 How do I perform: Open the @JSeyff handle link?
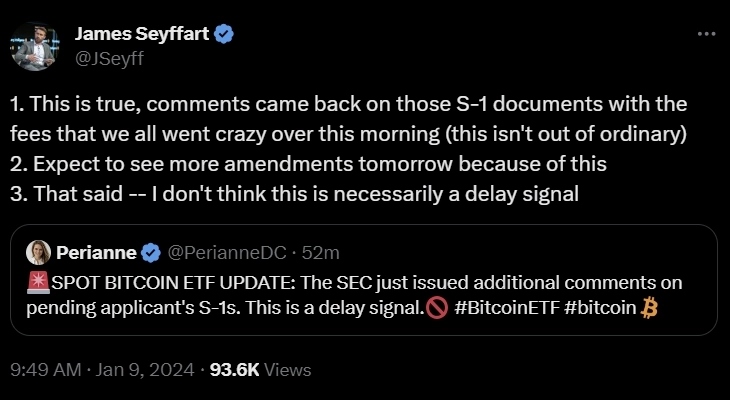[109, 56]
